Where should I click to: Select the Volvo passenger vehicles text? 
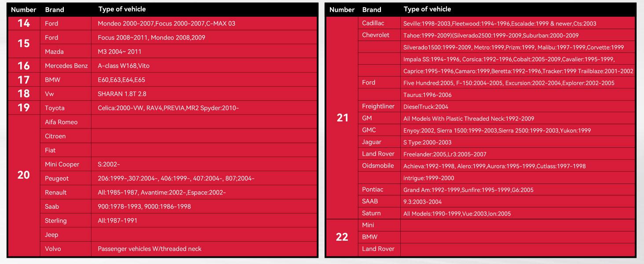[150, 249]
